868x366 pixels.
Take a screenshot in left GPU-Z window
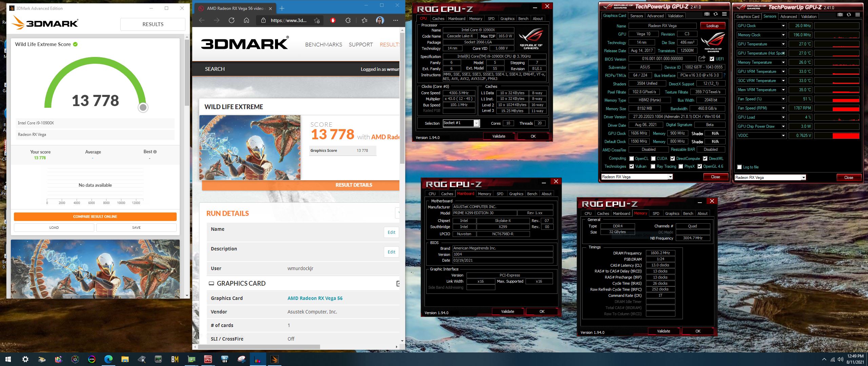click(x=707, y=14)
